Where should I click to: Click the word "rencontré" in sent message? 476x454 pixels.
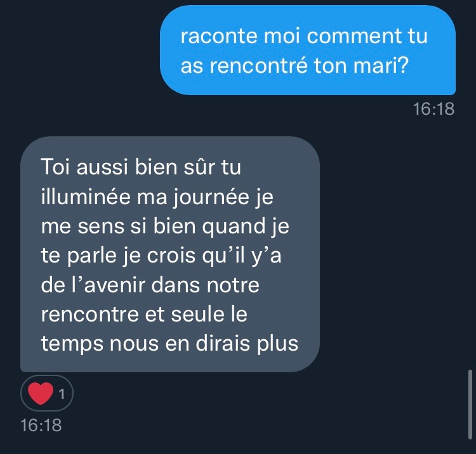(x=259, y=66)
